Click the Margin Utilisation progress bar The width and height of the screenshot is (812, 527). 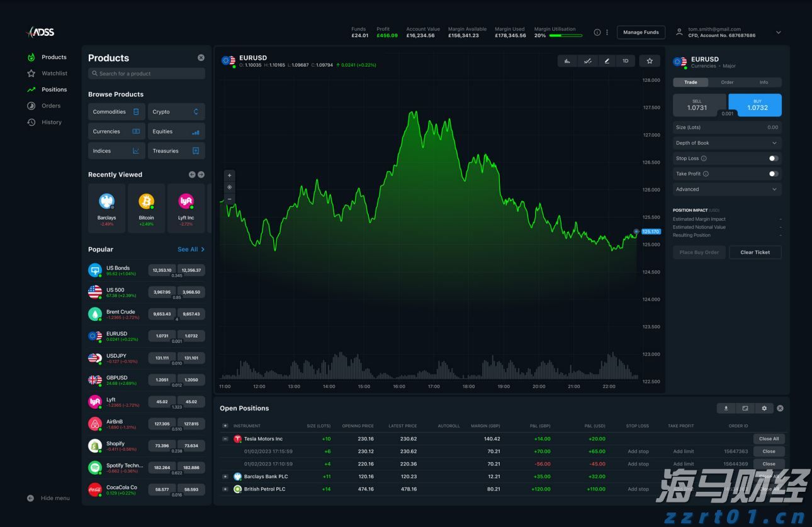pyautogui.click(x=565, y=36)
